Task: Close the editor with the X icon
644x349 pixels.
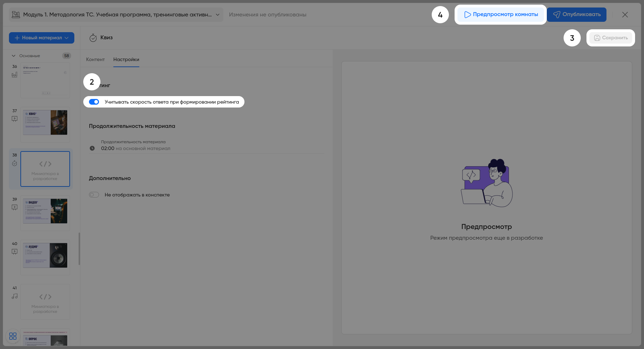Action: 625,15
